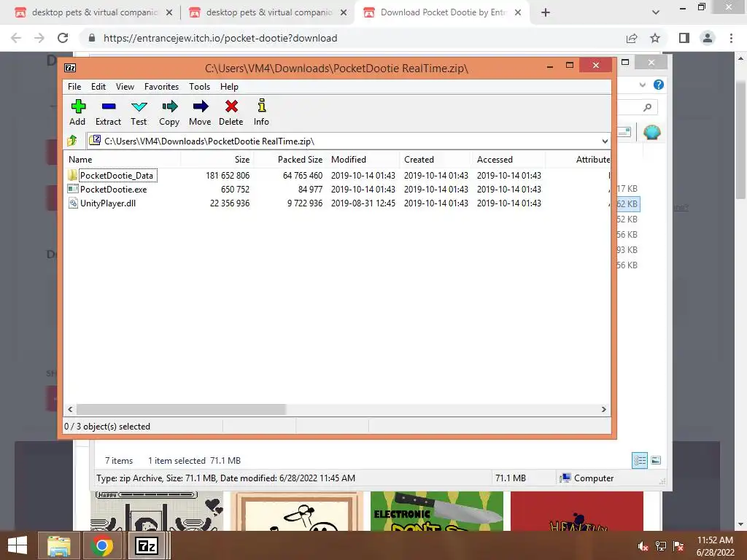Sort by the Modified column header
The height and width of the screenshot is (560, 747).
click(363, 160)
